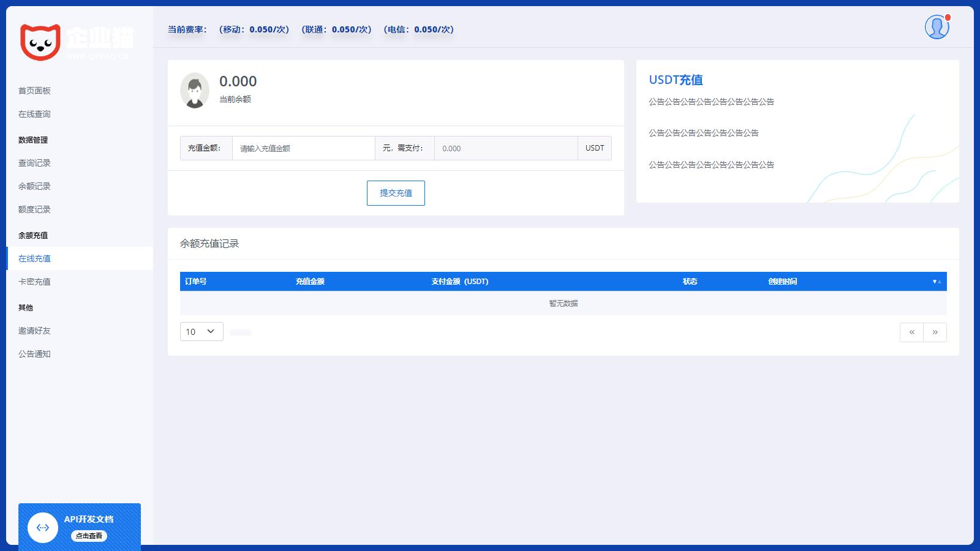Image resolution: width=980 pixels, height=551 pixels.
Task: Open 额度记录 menu item
Action: pyautogui.click(x=34, y=209)
